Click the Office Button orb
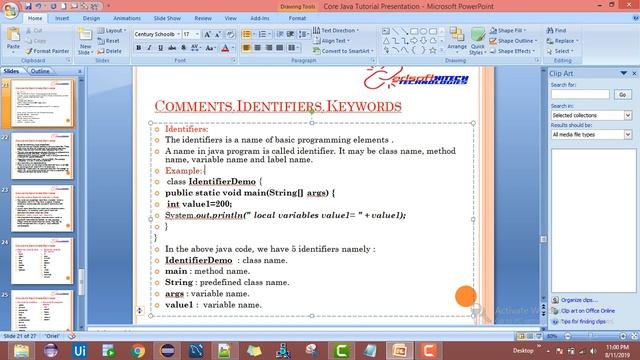 [x=10, y=10]
